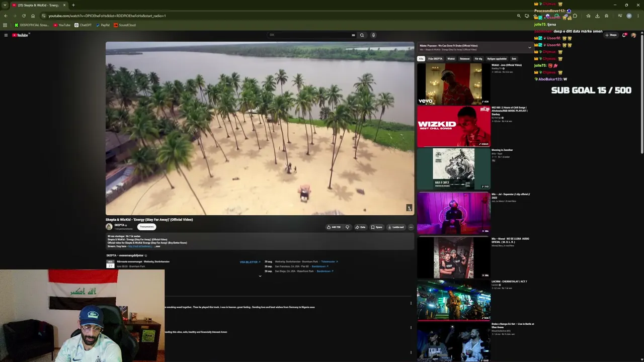Open the PayPal bookmark

tap(103, 25)
